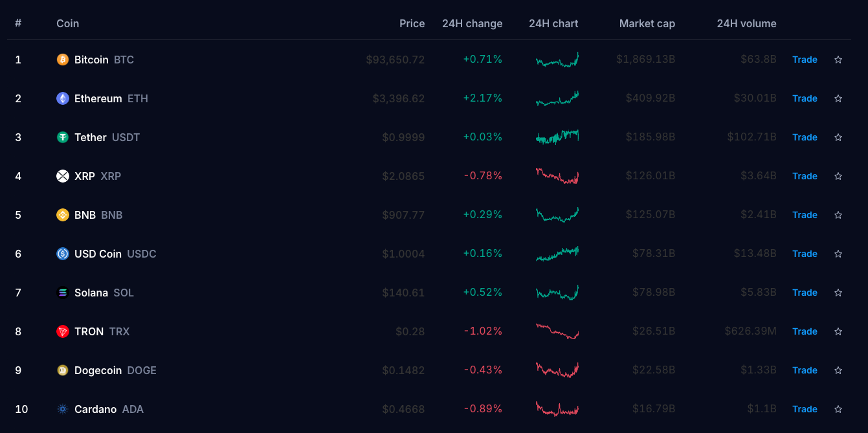The image size is (868, 433).
Task: Open the TRON 24H sparkline chart
Action: (557, 331)
